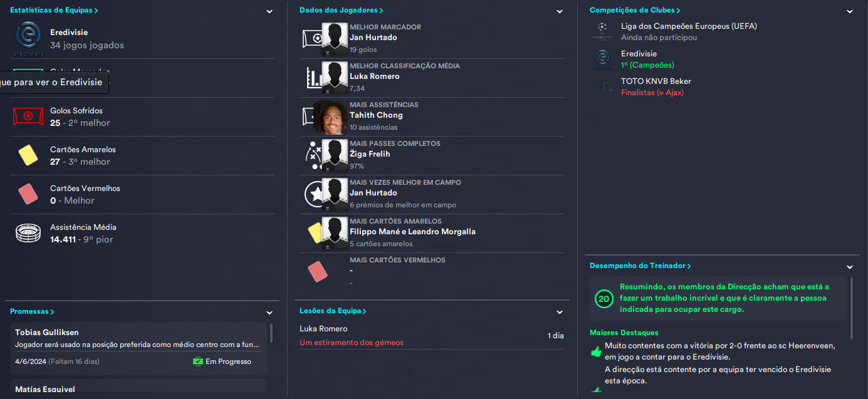
Task: Open the Lesões da Equipa panel link
Action: coord(333,311)
